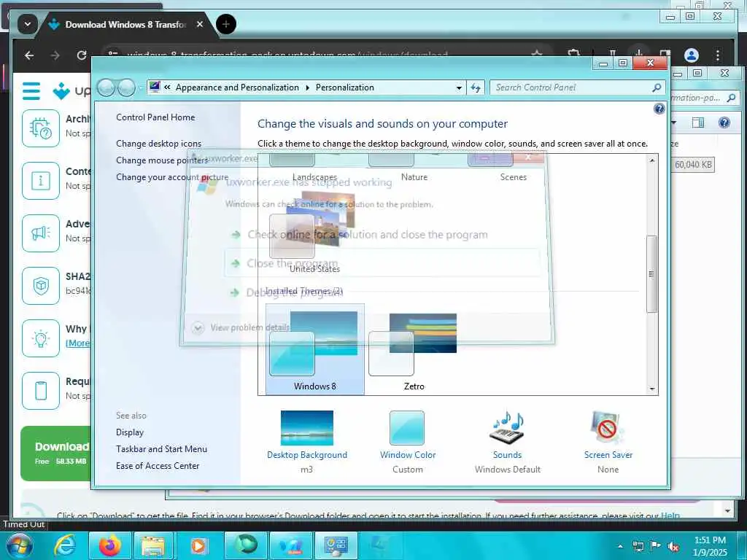Show hidden system tray icons

(x=620, y=546)
